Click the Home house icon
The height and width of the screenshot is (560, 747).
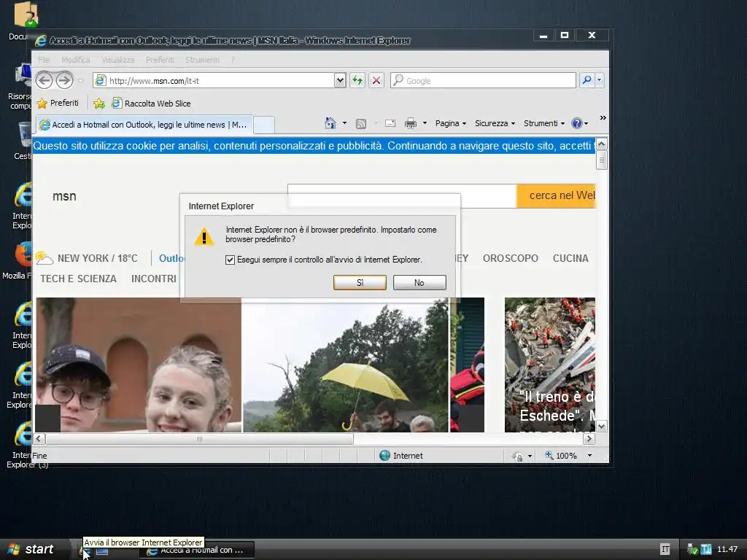[x=330, y=123]
